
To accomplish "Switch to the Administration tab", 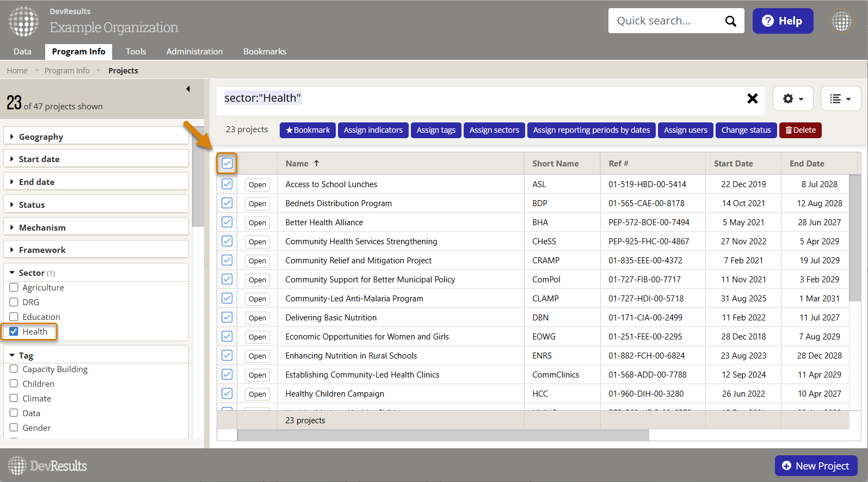I will click(194, 52).
